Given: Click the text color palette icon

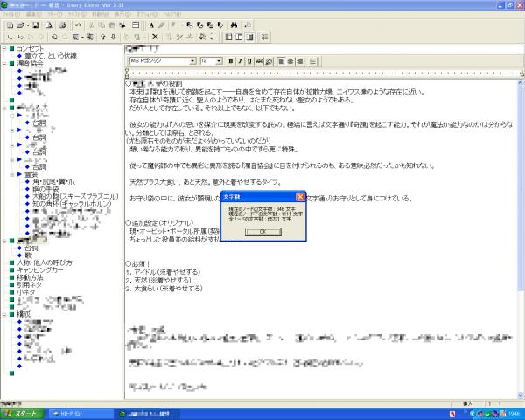Looking at the screenshot, I should [x=269, y=61].
